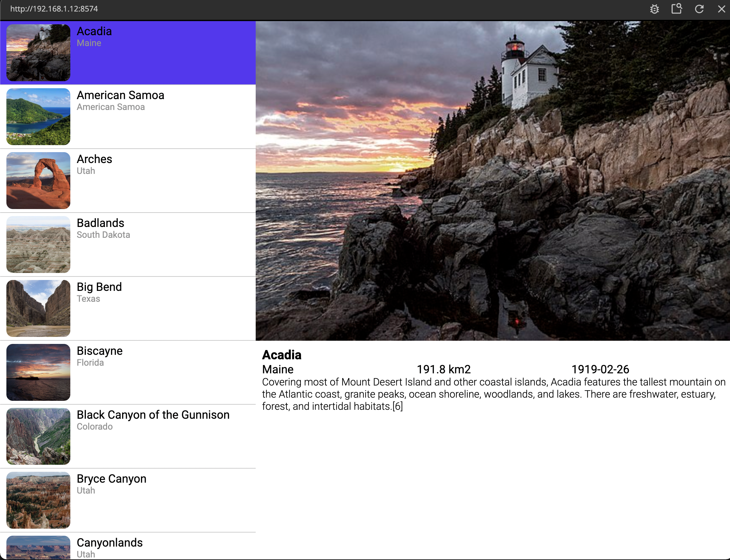This screenshot has height=560, width=730.
Task: Click the large Acadia lighthouse photo
Action: (x=493, y=181)
